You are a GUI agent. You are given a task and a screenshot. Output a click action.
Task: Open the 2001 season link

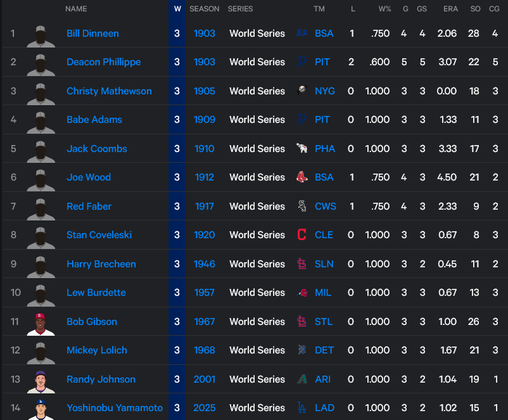pyautogui.click(x=205, y=379)
